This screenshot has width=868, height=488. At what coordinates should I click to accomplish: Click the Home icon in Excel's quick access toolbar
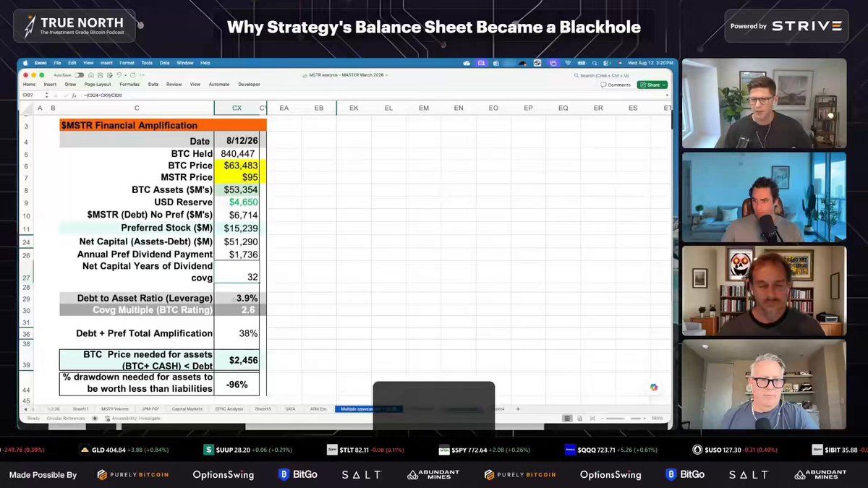pyautogui.click(x=91, y=75)
